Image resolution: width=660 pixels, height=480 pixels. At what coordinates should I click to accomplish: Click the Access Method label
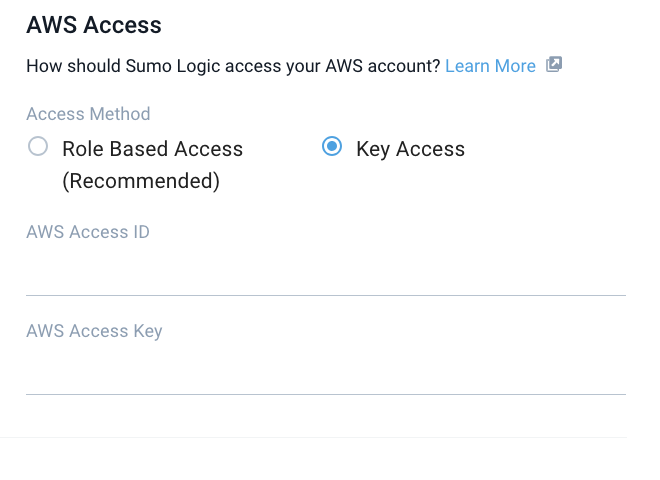(88, 114)
